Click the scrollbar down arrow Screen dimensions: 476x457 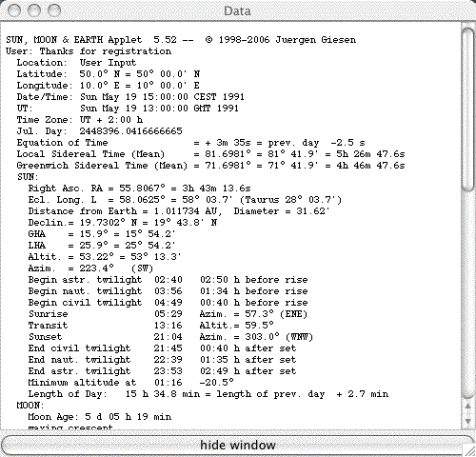[467, 421]
